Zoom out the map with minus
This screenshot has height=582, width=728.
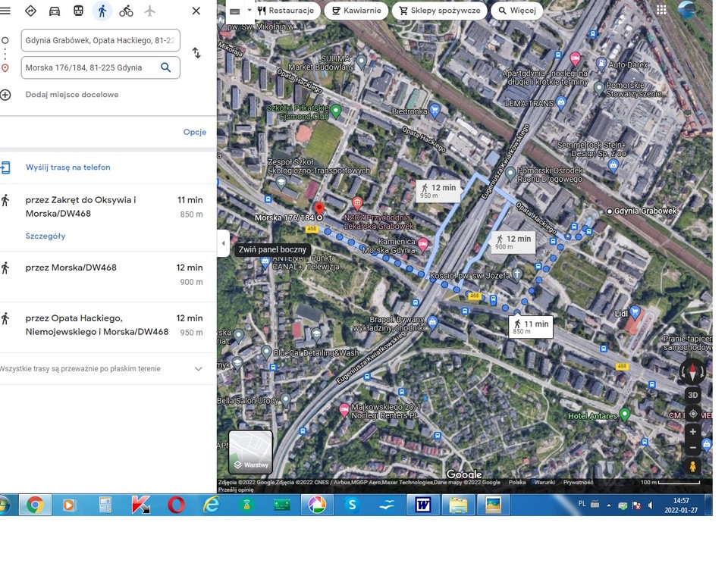click(x=692, y=447)
